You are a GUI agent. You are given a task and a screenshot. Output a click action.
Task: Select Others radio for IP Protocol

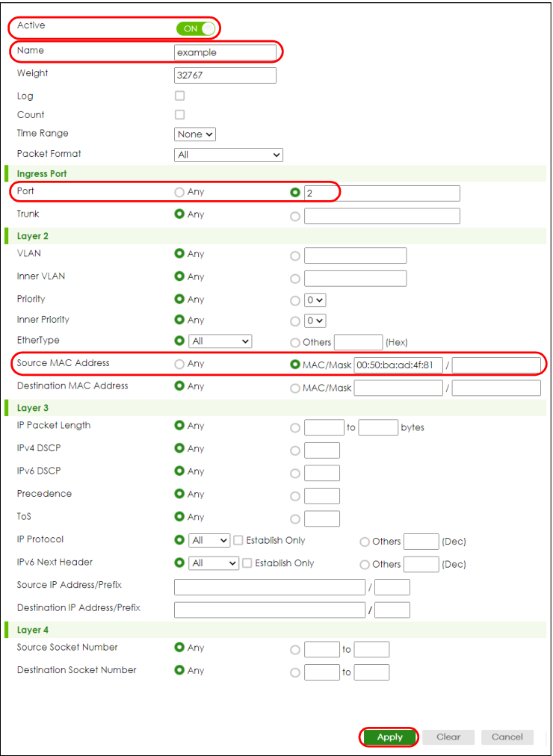[x=365, y=542]
